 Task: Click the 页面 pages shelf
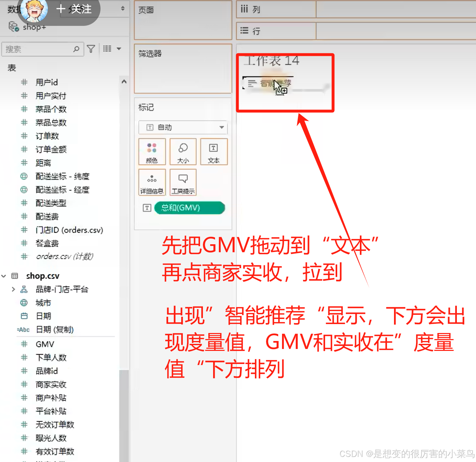pos(183,20)
